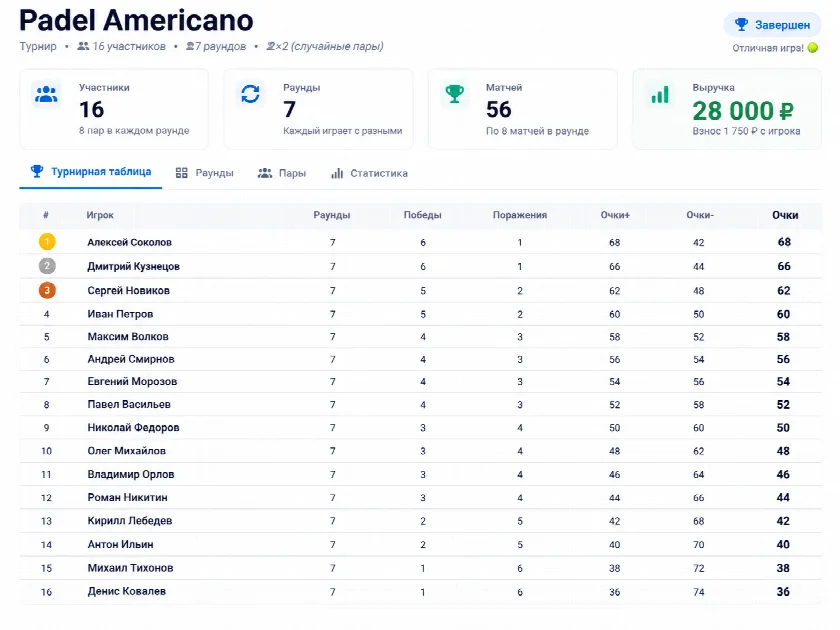840x630 pixels.
Task: Click the blue participants group icon
Action: tap(46, 94)
